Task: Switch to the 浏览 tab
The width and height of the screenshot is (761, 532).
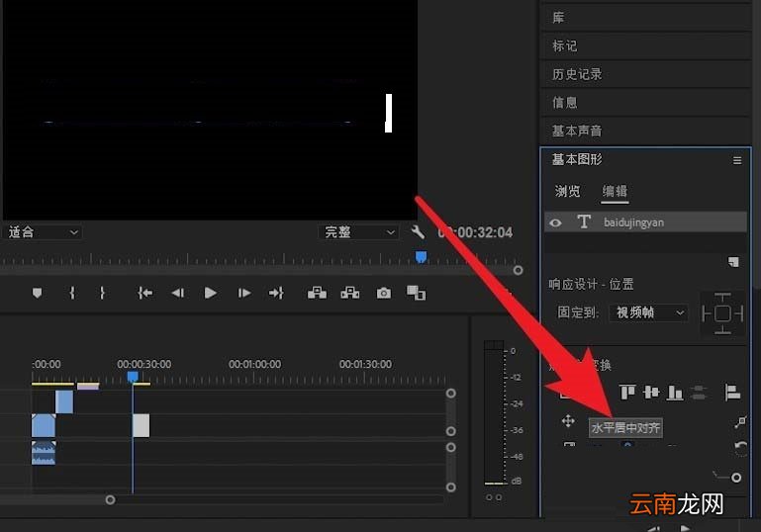Action: click(567, 191)
